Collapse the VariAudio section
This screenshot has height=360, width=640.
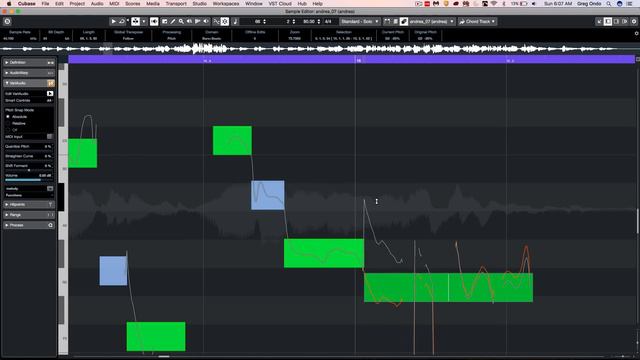pos(29,83)
